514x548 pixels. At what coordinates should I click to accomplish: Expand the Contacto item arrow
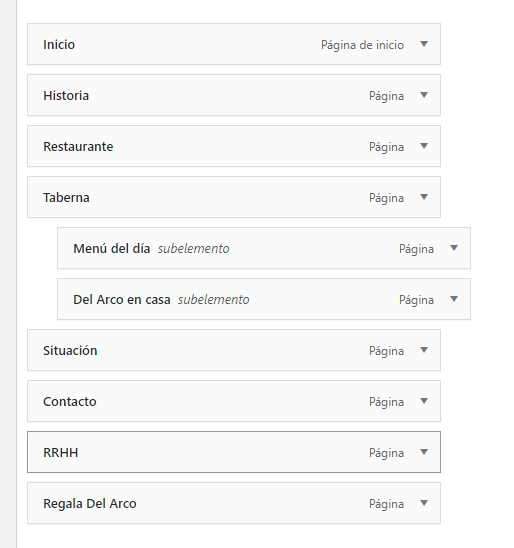(424, 401)
